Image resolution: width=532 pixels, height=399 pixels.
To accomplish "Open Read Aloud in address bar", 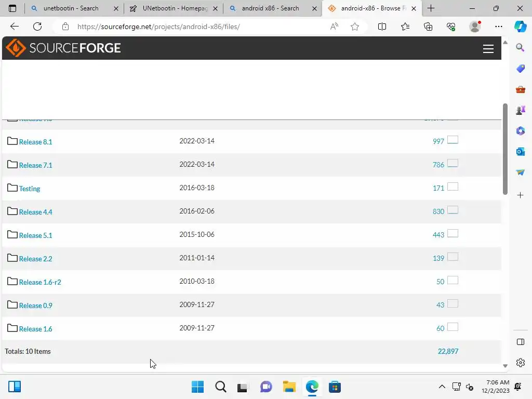I will tap(334, 26).
